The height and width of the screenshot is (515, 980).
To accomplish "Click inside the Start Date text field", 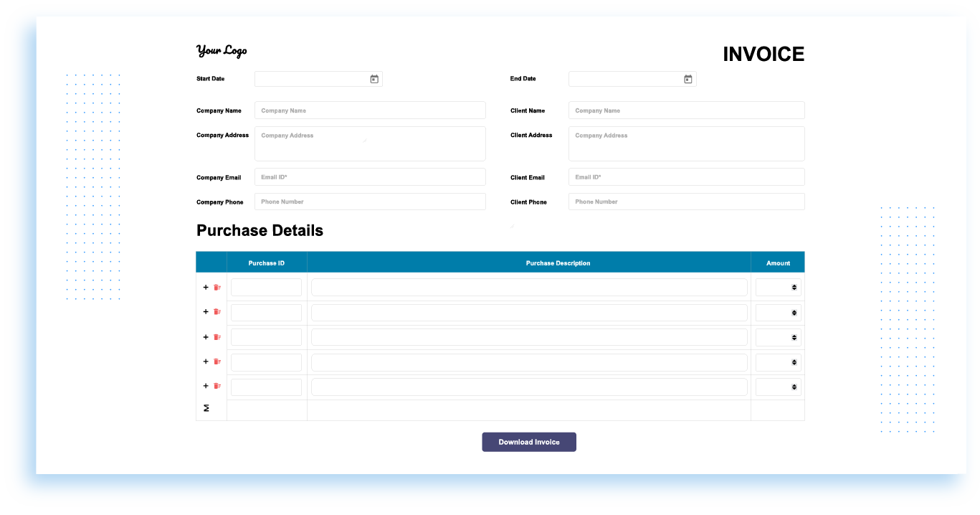I will pos(312,79).
